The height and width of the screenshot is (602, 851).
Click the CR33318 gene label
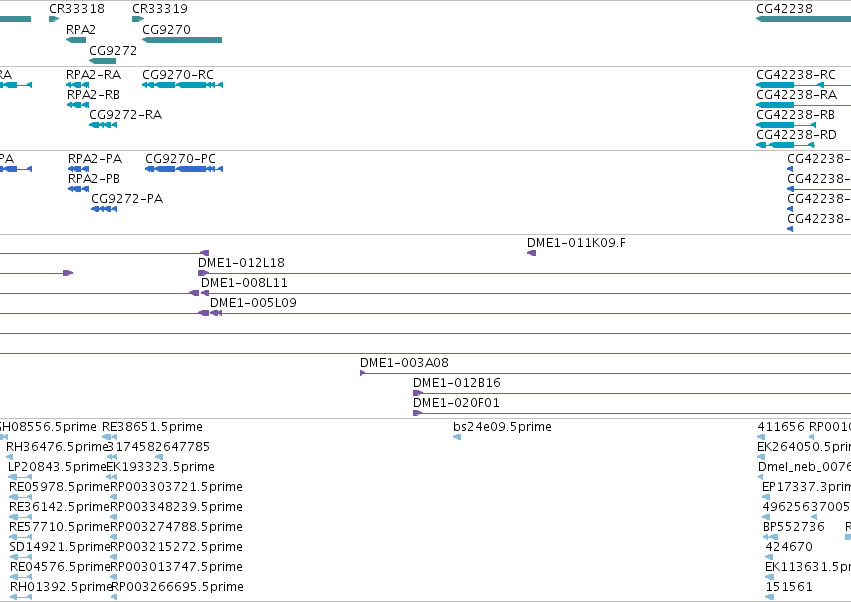point(77,9)
